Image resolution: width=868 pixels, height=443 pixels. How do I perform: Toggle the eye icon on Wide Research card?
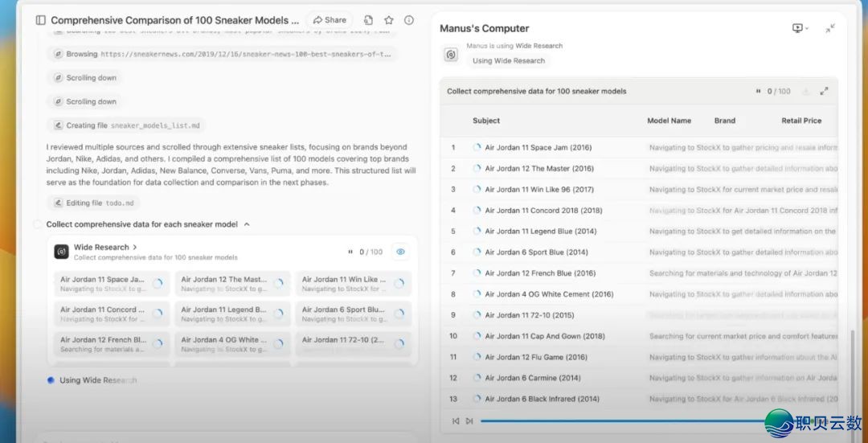400,252
